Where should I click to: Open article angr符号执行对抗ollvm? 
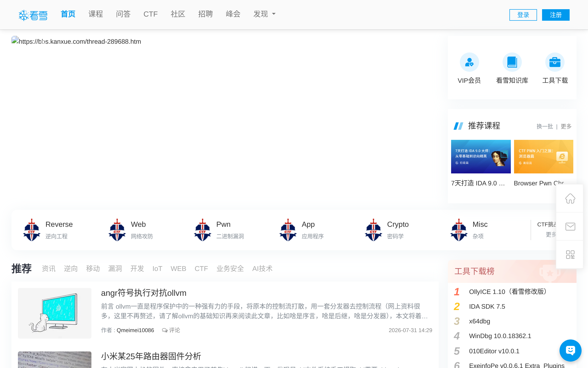click(x=144, y=293)
